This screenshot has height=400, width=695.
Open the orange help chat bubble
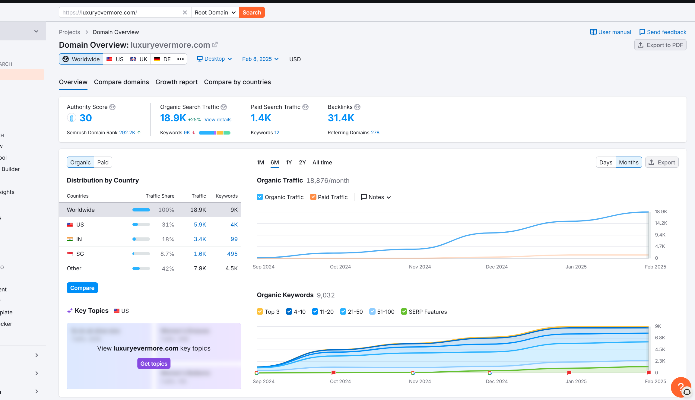tap(680, 387)
